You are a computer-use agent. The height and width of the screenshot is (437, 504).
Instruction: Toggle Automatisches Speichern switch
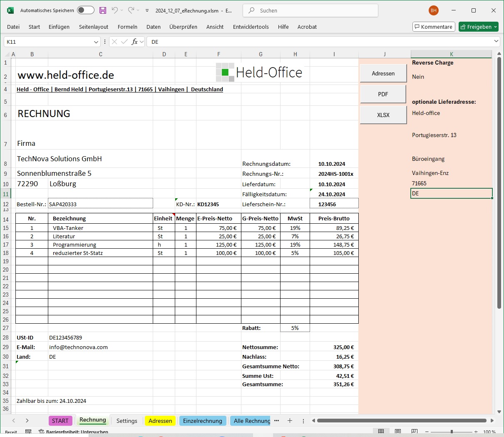pos(85,10)
